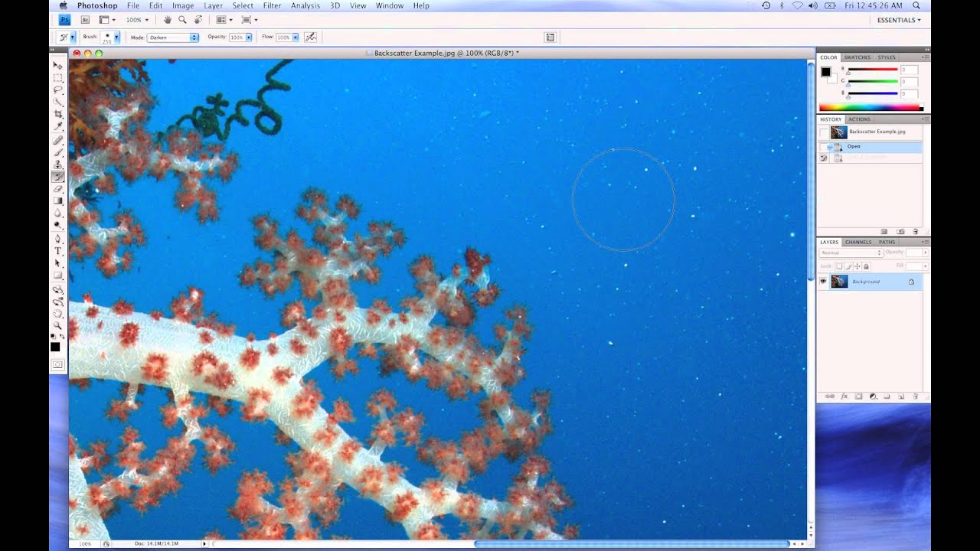Screen dimensions: 980x551
Task: Select the Brush tool
Action: [x=58, y=152]
